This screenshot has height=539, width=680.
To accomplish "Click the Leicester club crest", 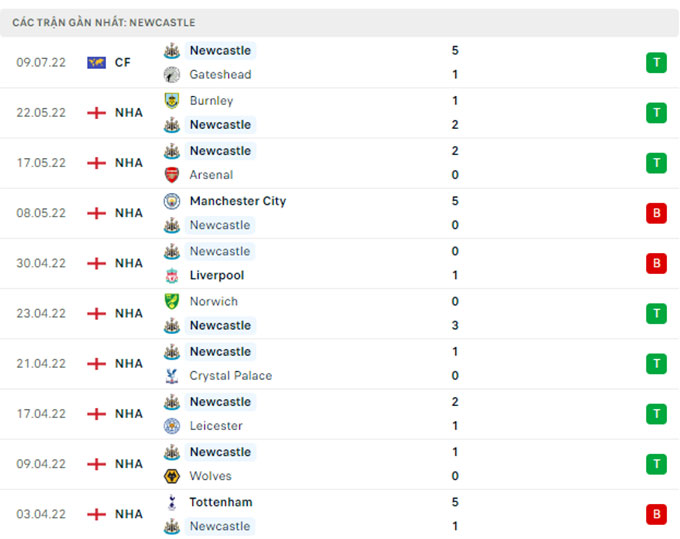I will pos(172,426).
